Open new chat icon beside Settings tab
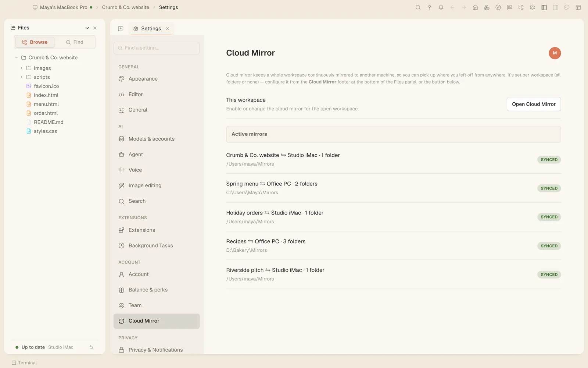The height and width of the screenshot is (368, 588). 121,29
